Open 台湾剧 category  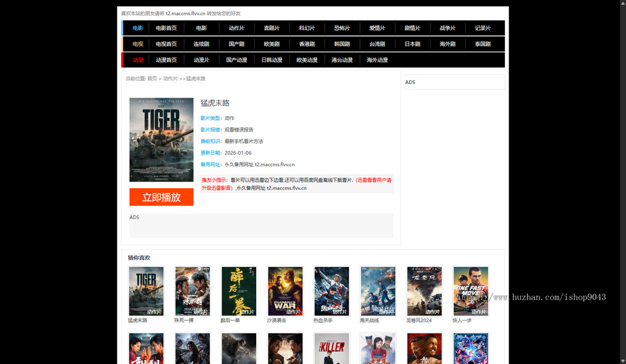click(377, 44)
